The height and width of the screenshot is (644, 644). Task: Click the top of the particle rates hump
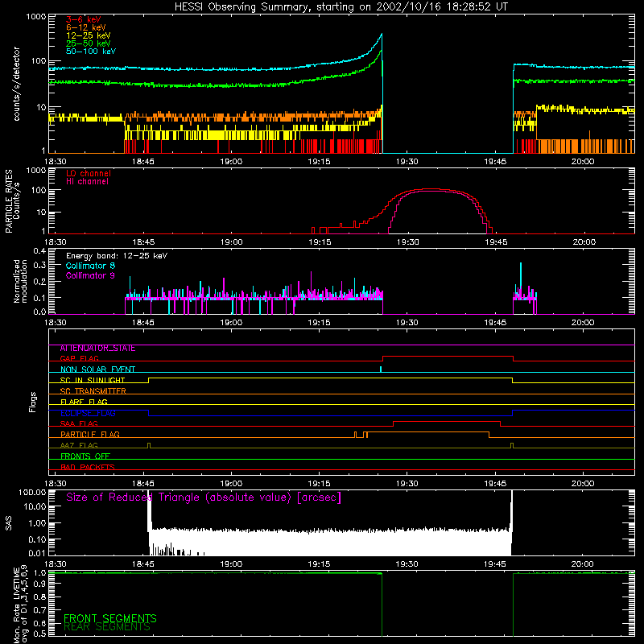[x=431, y=189]
